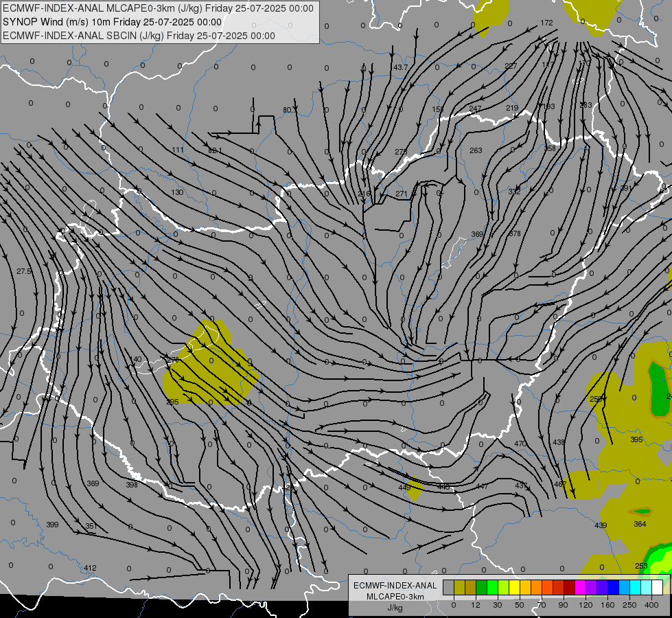672x618 pixels.
Task: Click the map value 364
Action: (x=640, y=524)
